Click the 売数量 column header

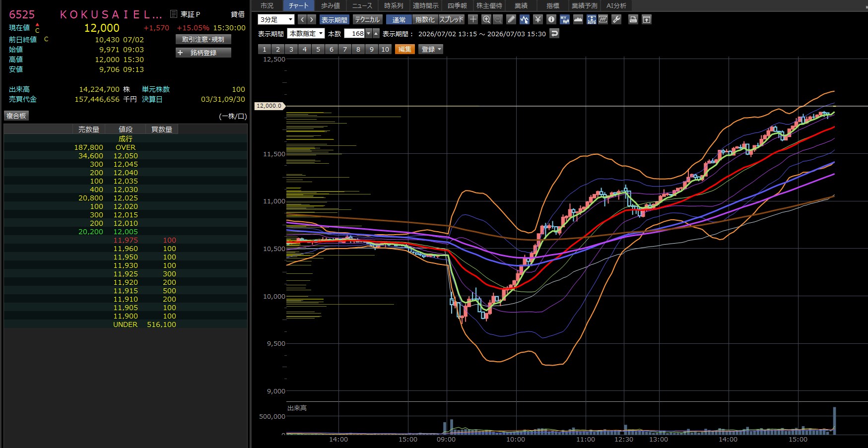89,129
